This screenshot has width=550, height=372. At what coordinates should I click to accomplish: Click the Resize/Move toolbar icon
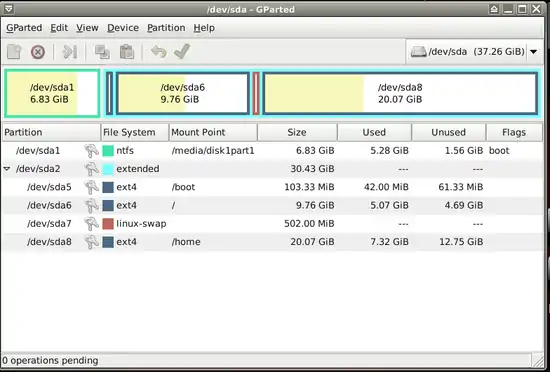(x=69, y=52)
